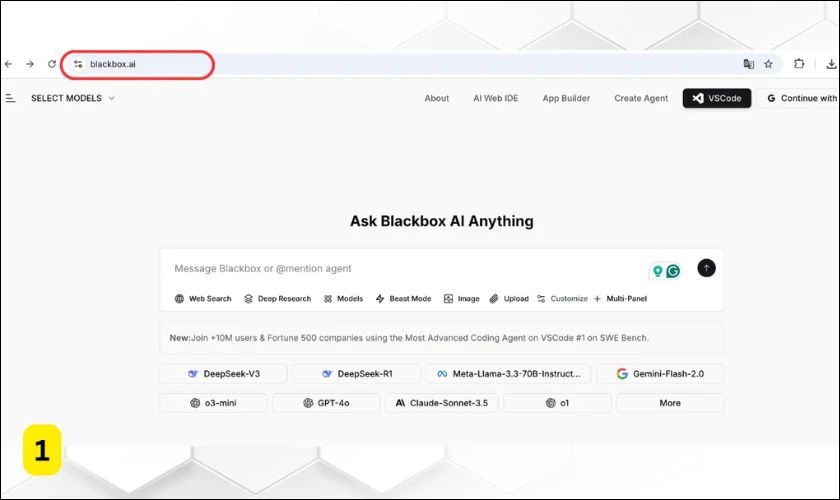Screen dimensions: 840x500
Task: Choose the DeepSeek-R1 model
Action: click(x=357, y=374)
